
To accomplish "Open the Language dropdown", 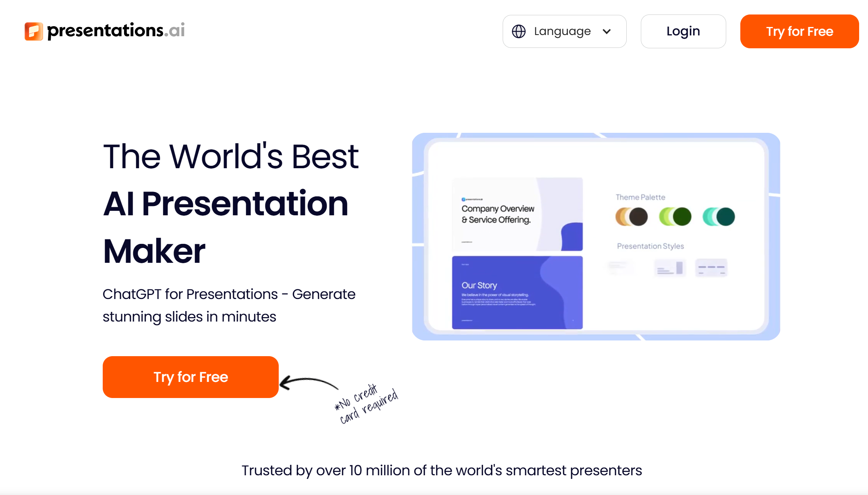I will (564, 31).
